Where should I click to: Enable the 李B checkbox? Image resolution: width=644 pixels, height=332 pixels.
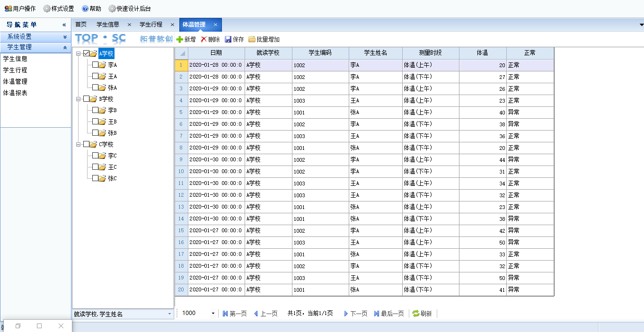95,110
